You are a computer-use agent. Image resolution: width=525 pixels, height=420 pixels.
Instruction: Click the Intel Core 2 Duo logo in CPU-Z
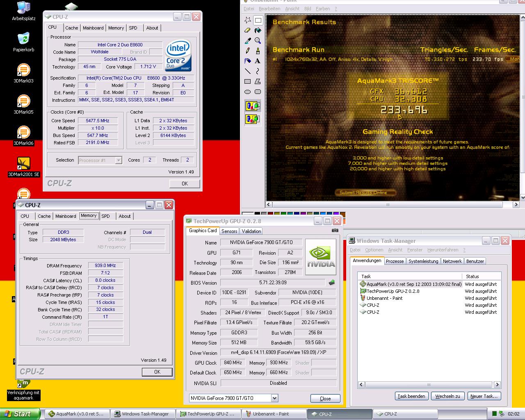[178, 55]
